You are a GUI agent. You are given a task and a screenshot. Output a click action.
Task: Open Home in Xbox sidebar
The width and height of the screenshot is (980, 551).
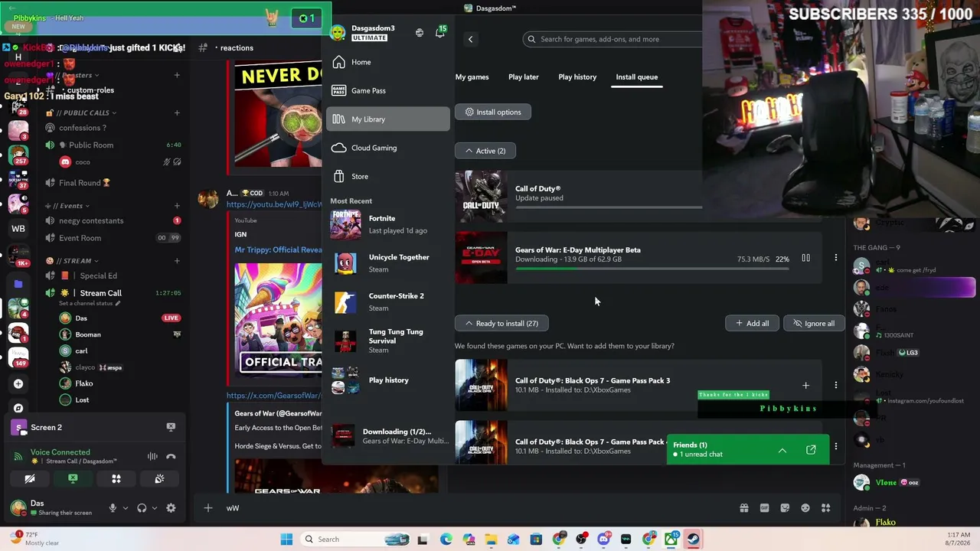click(x=388, y=62)
